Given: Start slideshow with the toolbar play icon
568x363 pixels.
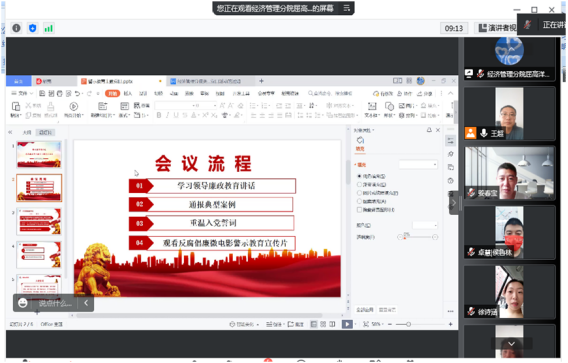Looking at the screenshot, I should pos(74,106).
